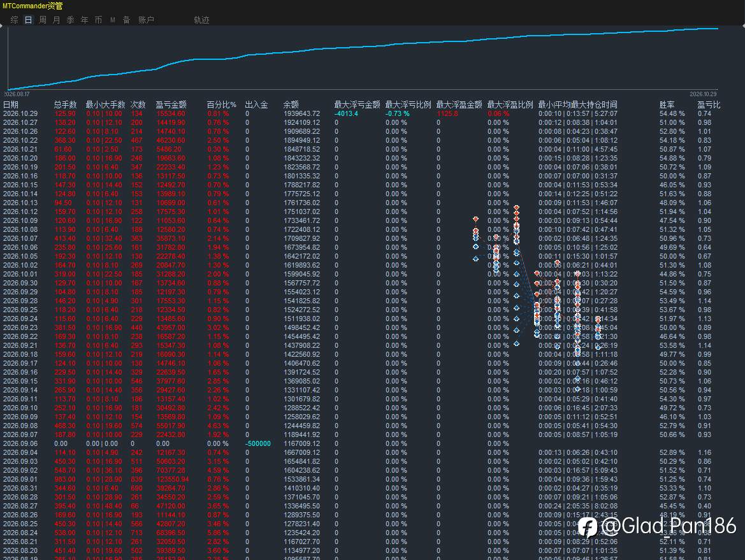Click the 最大浮亏比例 column header
Viewport: 745px width, 560px height.
pyautogui.click(x=408, y=104)
